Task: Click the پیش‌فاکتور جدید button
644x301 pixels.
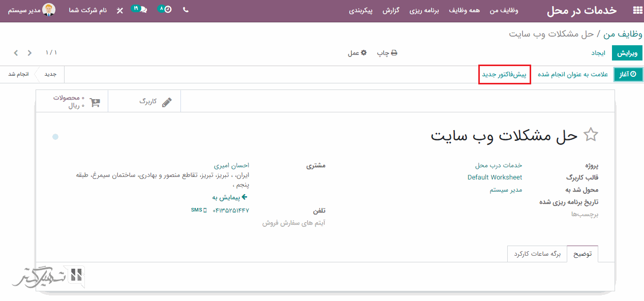Action: (x=505, y=74)
